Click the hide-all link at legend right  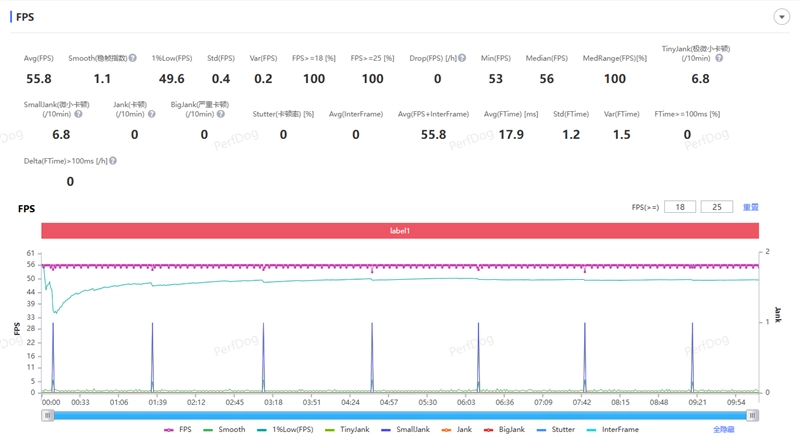coord(723,429)
